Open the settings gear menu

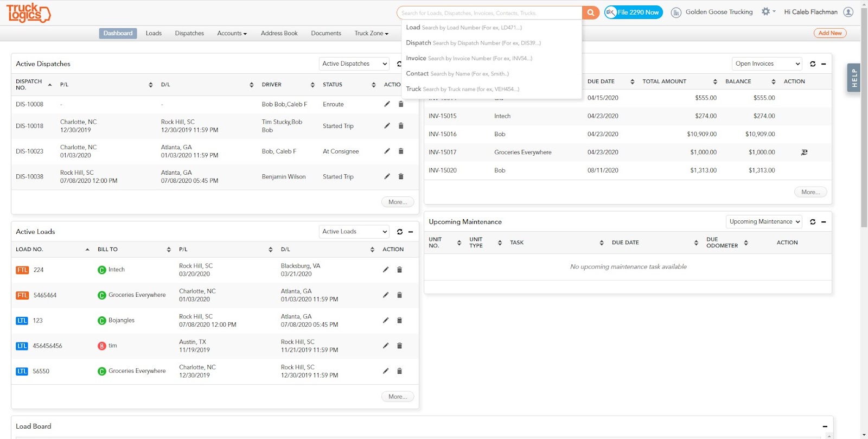[768, 11]
